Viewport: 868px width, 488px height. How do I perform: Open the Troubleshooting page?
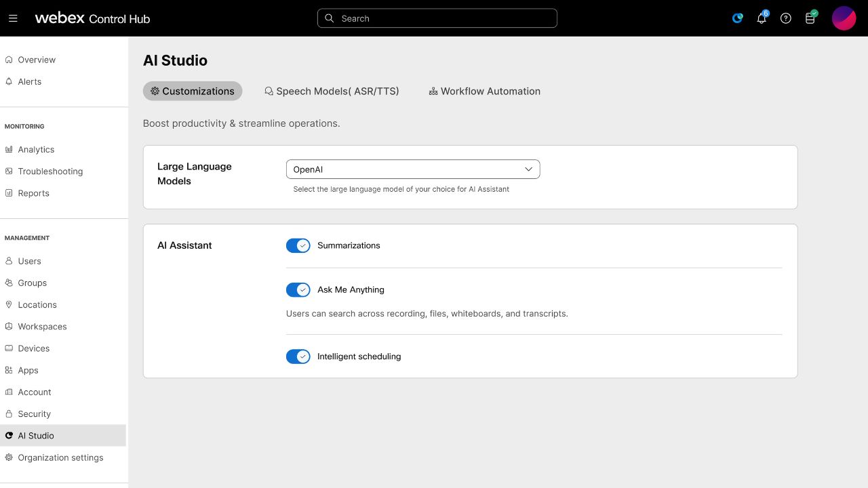point(50,171)
